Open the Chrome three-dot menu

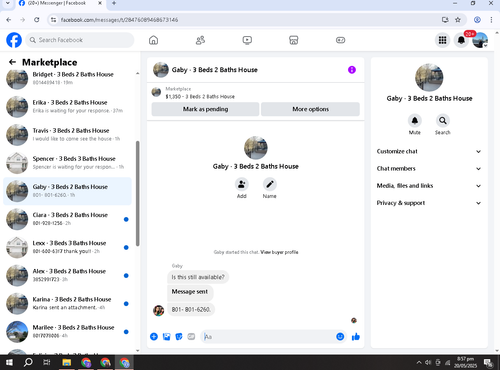[x=491, y=20]
